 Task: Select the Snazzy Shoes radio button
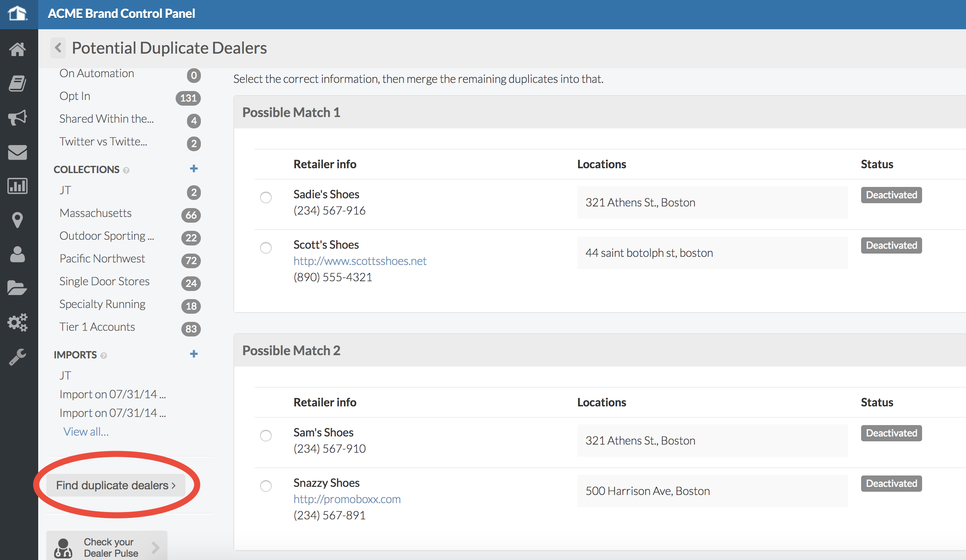click(266, 486)
